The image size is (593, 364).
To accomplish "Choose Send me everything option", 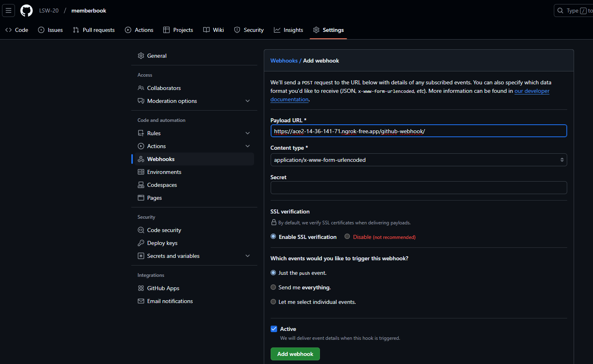I will pyautogui.click(x=273, y=287).
